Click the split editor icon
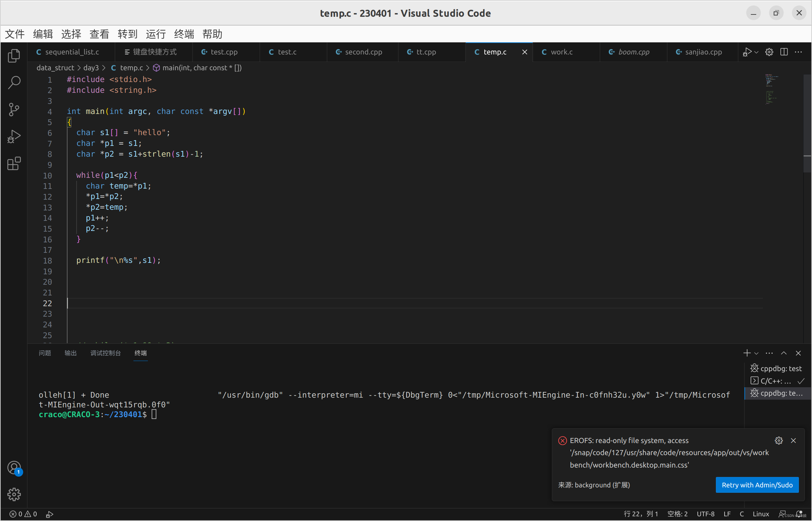The image size is (812, 521). tap(783, 52)
